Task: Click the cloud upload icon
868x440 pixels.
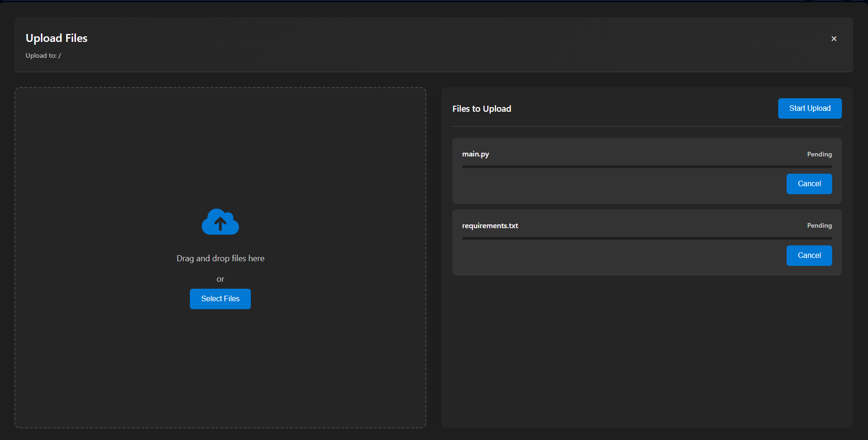Action: [x=220, y=222]
